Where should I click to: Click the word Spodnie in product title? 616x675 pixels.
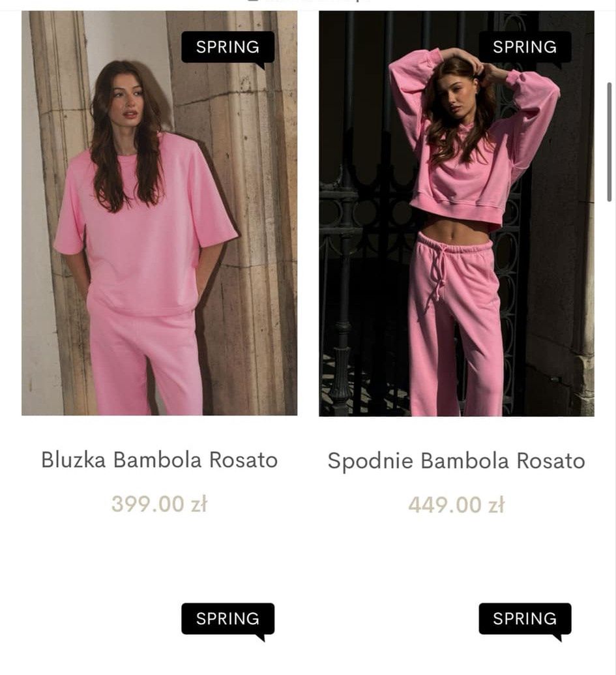point(370,462)
